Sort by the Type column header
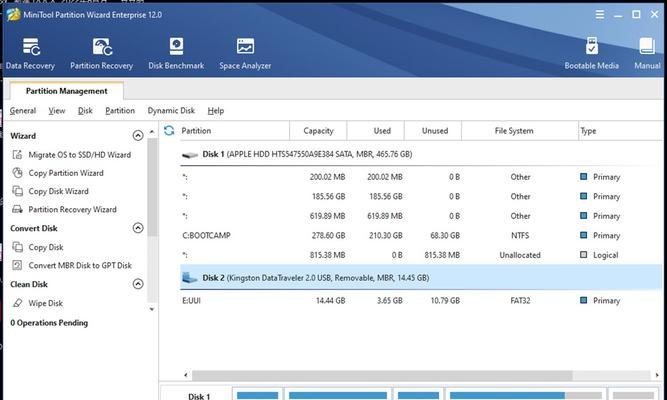 (621, 131)
